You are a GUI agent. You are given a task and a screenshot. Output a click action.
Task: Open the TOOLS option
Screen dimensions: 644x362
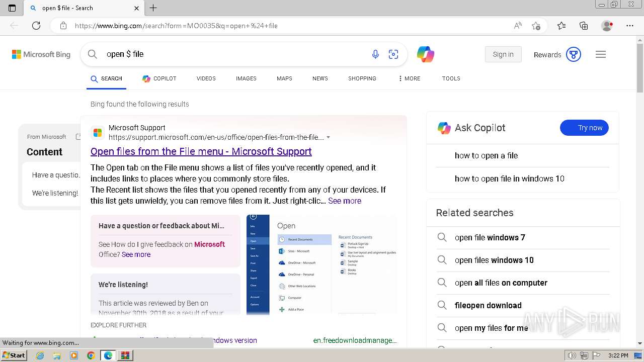tap(451, 79)
